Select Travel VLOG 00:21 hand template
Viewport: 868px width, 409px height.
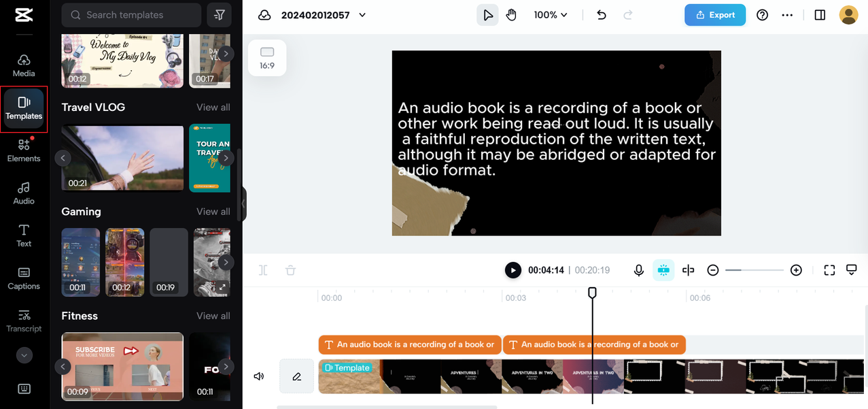[x=122, y=158]
